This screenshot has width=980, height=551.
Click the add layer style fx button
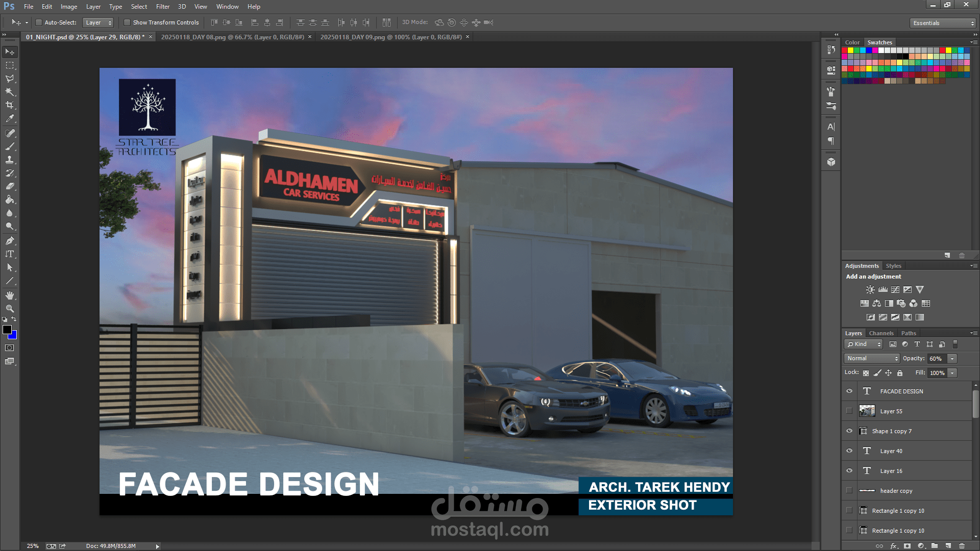pos(894,546)
